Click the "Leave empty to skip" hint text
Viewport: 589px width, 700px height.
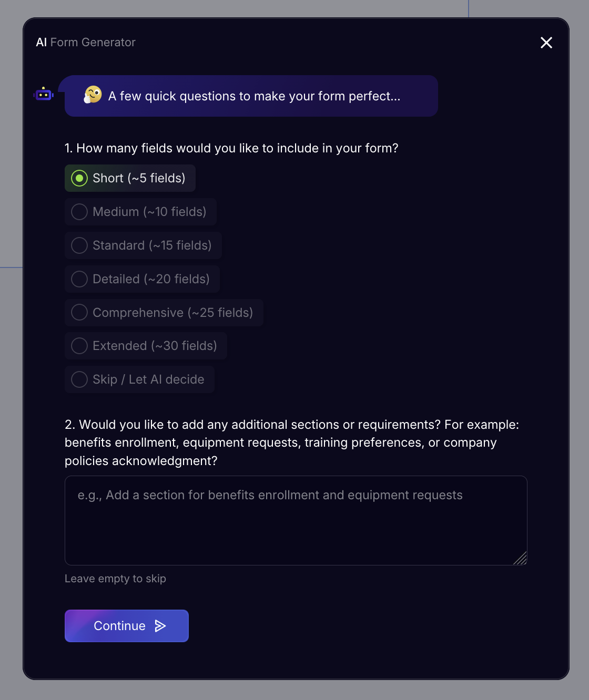pyautogui.click(x=115, y=579)
